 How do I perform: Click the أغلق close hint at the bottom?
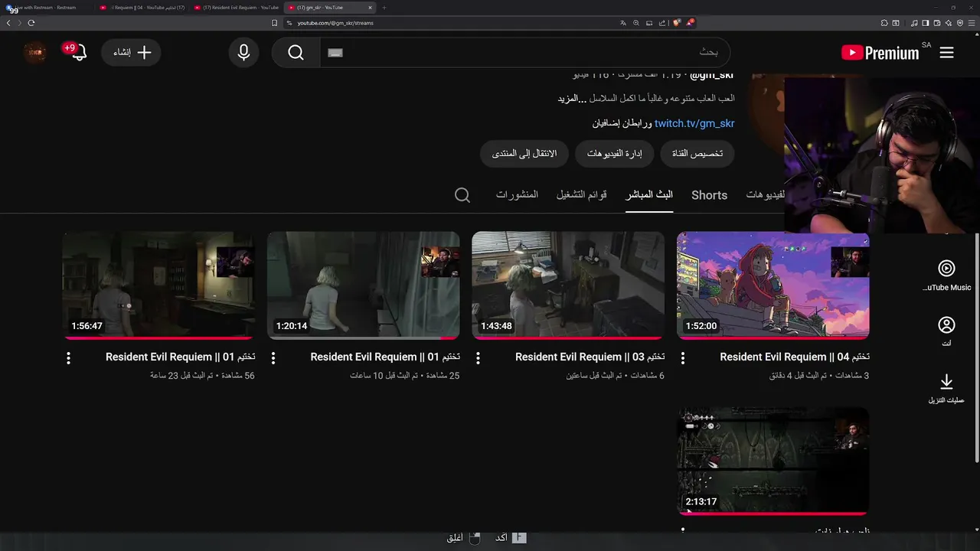point(463,538)
